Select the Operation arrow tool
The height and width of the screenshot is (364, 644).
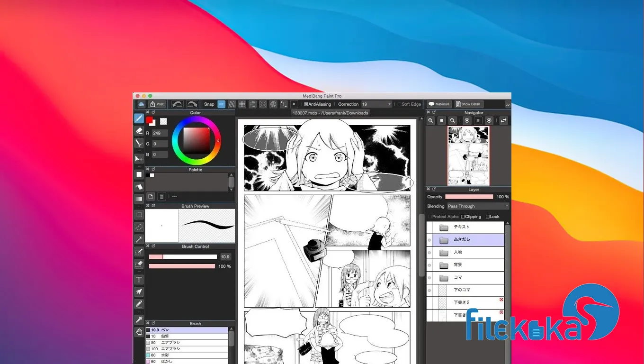139,291
